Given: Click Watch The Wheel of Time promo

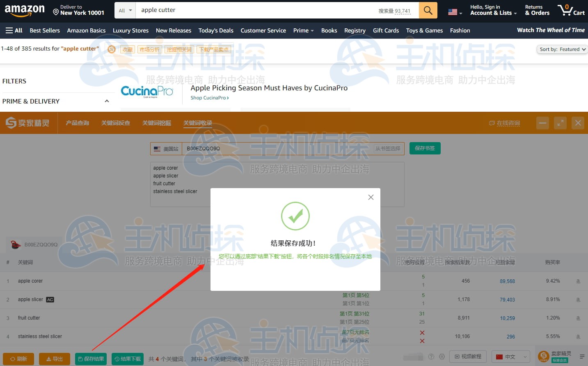Looking at the screenshot, I should 551,30.
